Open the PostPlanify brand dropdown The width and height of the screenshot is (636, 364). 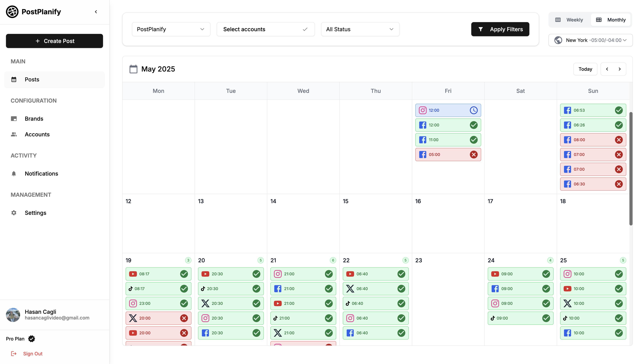[171, 29]
